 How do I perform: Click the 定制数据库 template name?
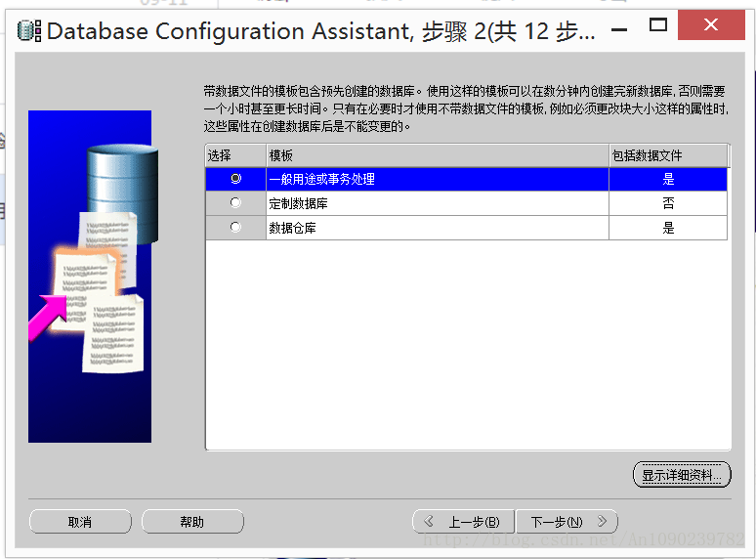[299, 203]
